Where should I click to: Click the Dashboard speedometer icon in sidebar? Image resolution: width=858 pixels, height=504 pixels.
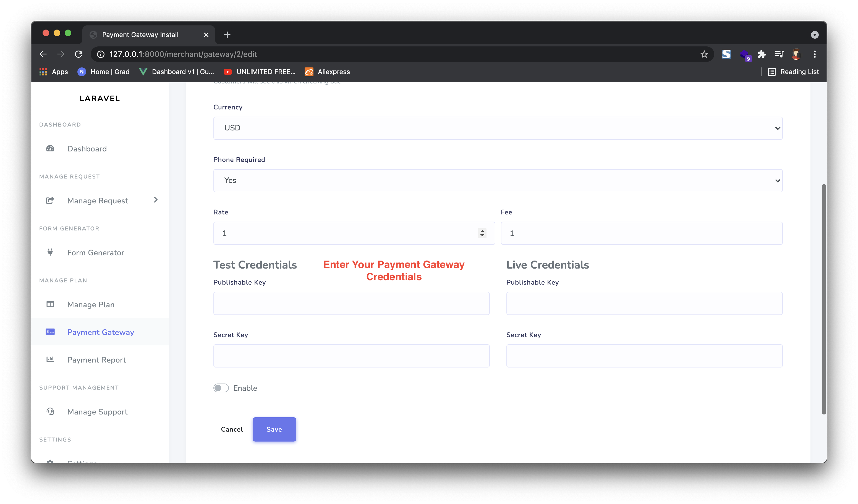click(x=50, y=148)
